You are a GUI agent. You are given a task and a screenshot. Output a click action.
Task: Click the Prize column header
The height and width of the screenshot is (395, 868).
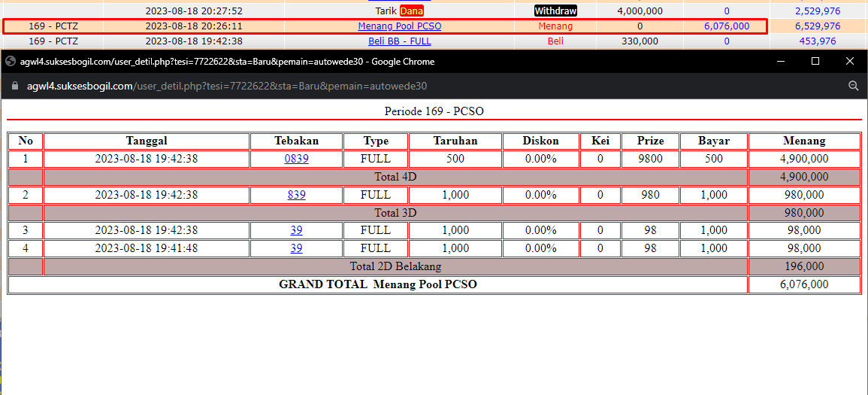click(x=651, y=141)
